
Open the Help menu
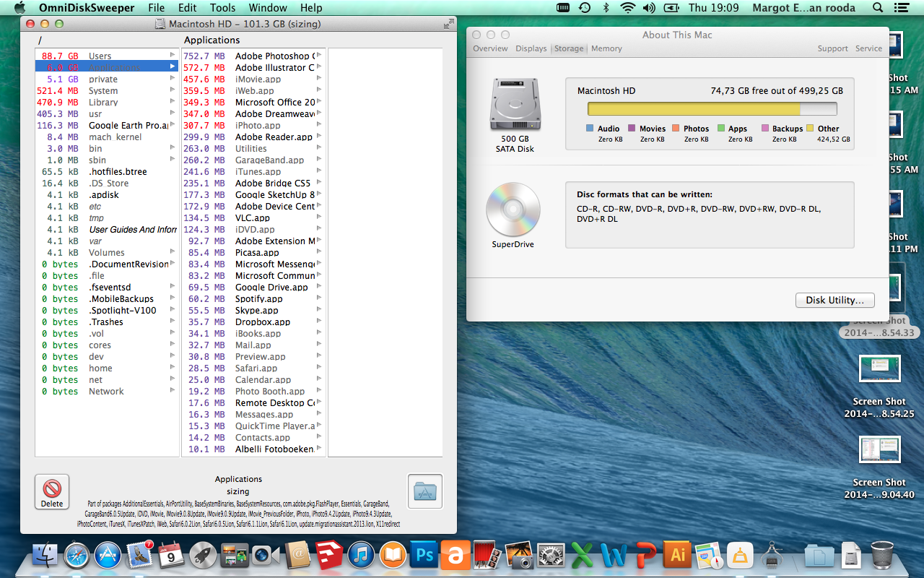click(311, 8)
